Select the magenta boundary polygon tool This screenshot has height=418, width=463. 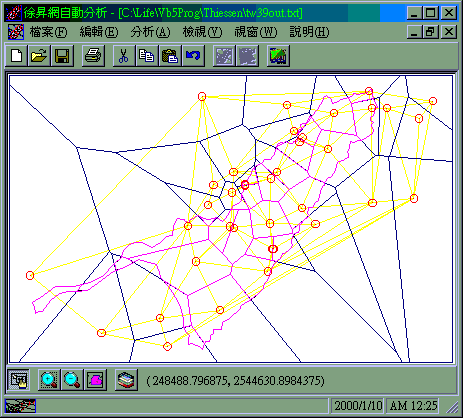point(95,379)
